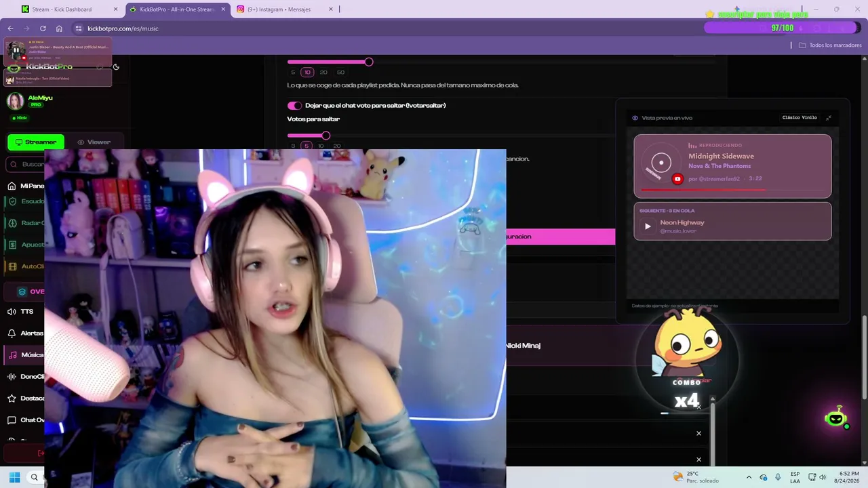This screenshot has width=868, height=488.
Task: Select the Clásico Vinilo style selector
Action: (800, 118)
